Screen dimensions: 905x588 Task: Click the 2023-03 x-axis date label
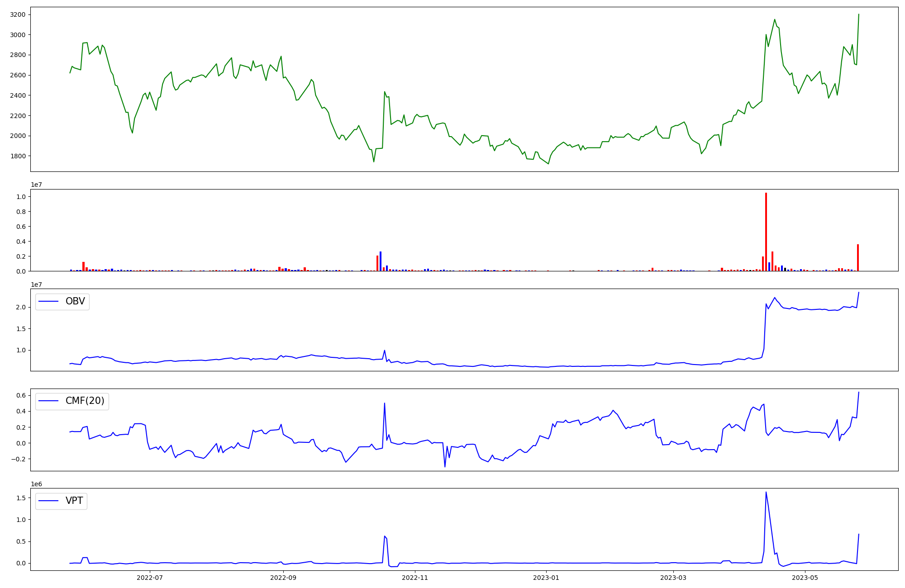(673, 578)
